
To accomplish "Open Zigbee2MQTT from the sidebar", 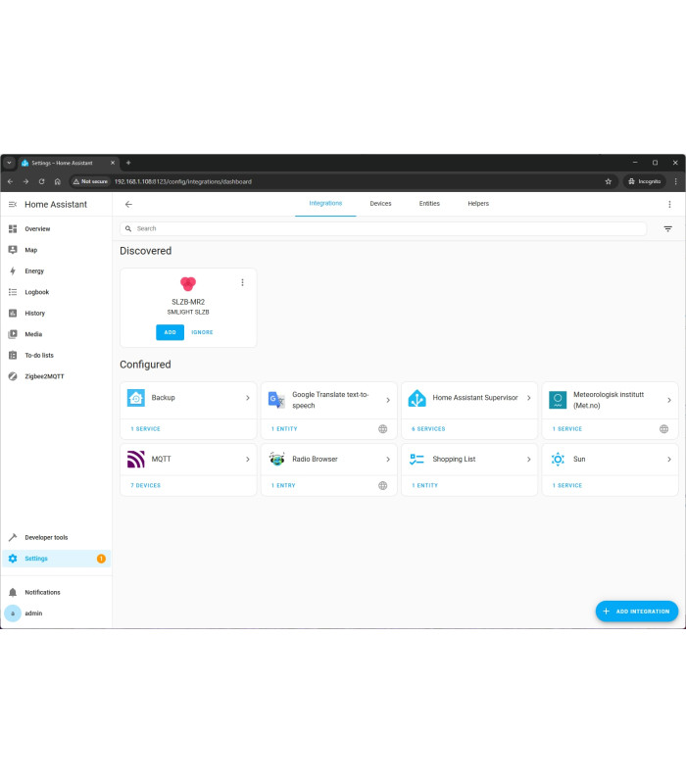I will [x=44, y=376].
